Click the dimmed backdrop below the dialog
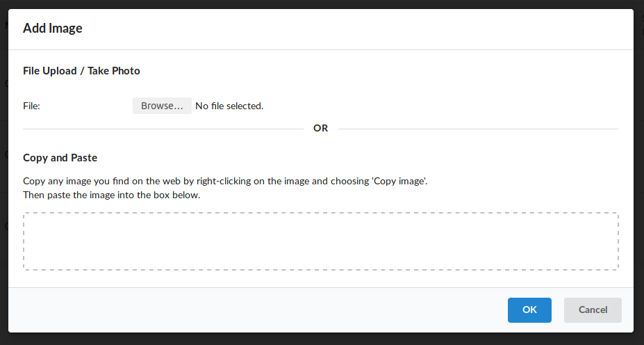 [x=320, y=339]
